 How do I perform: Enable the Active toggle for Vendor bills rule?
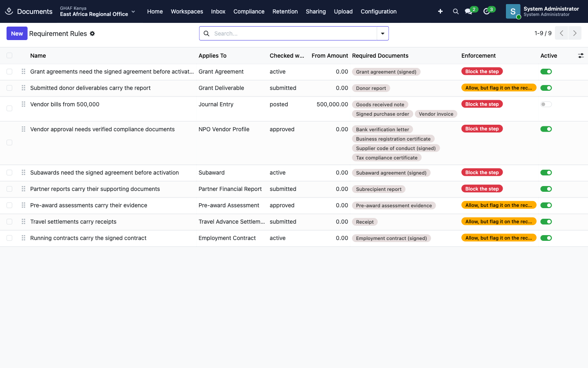pos(546,104)
